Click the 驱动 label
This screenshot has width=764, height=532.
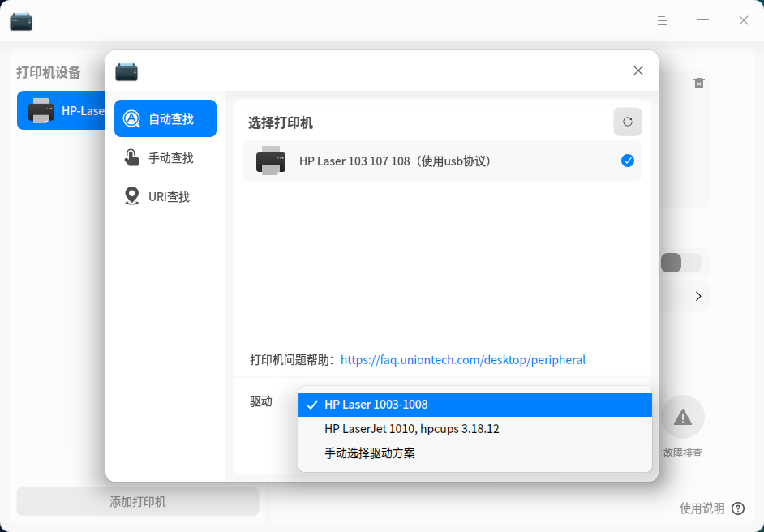[261, 401]
